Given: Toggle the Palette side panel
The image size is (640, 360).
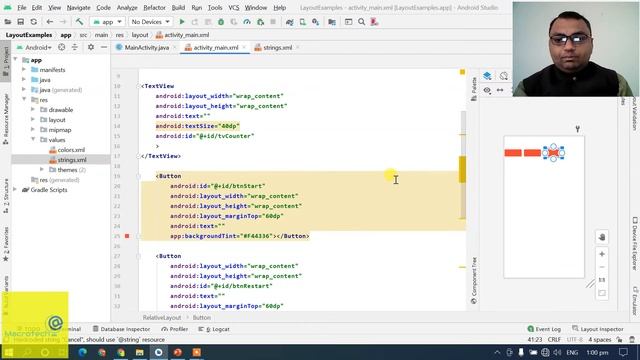Looking at the screenshot, I should tap(473, 89).
